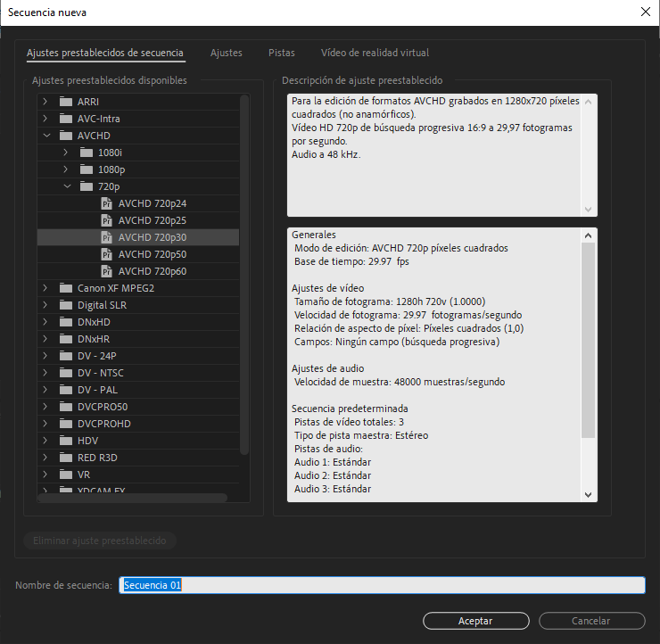Collapse the 720p subfolder
Image resolution: width=660 pixels, height=644 pixels.
67,186
